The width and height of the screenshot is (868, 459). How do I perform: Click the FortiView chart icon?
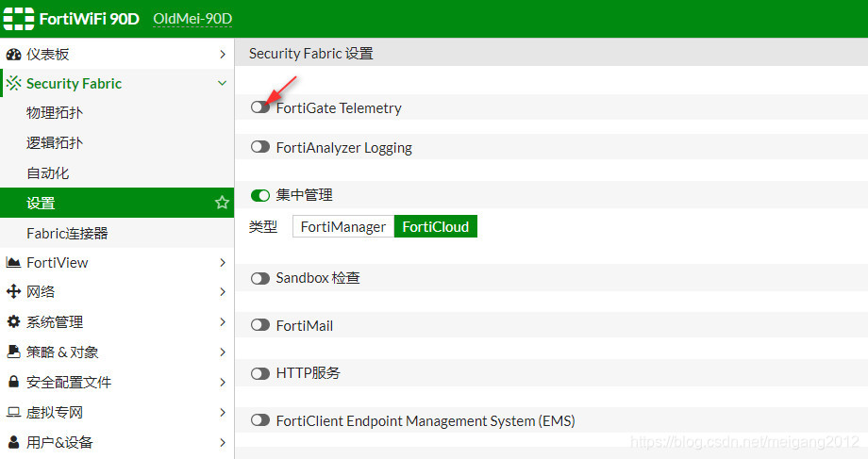click(x=13, y=263)
